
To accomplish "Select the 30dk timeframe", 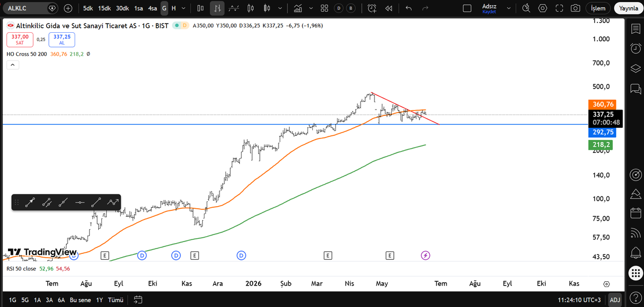I will tap(122, 8).
